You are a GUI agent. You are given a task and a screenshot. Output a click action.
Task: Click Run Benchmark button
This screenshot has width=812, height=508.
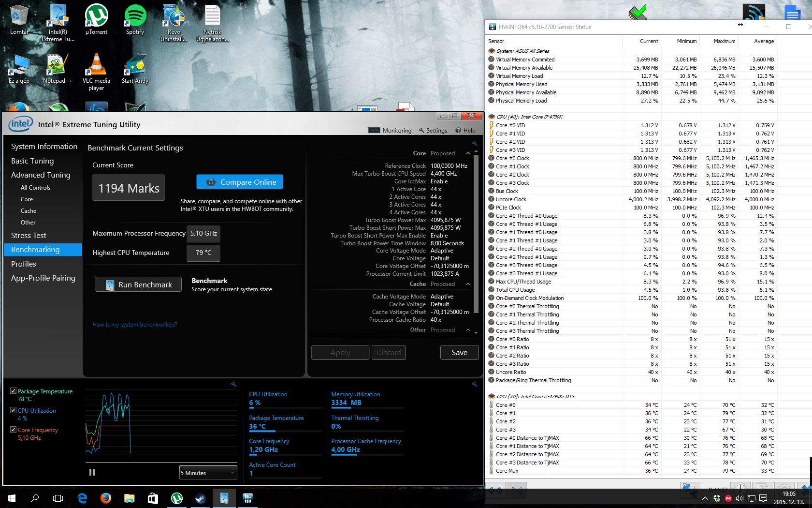pos(138,284)
